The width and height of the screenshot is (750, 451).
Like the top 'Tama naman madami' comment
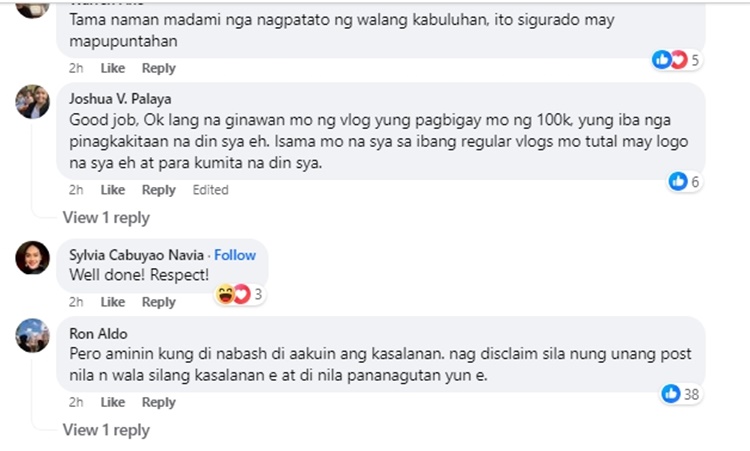(113, 68)
